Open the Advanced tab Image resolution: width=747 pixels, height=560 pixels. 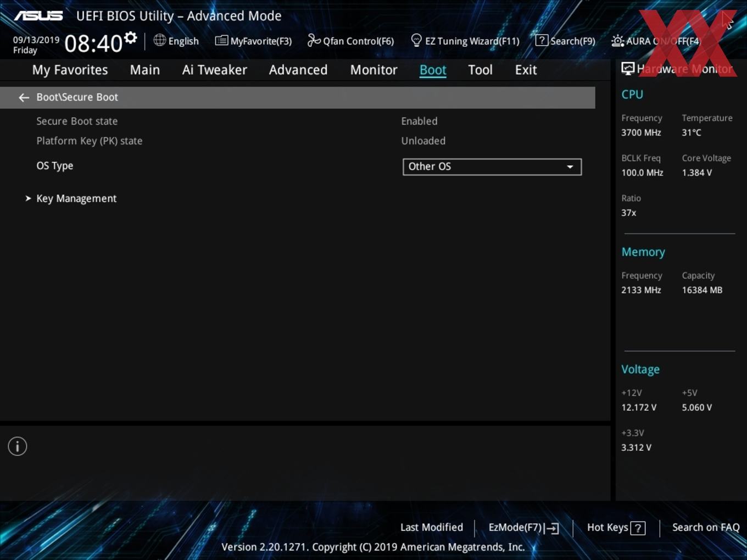pyautogui.click(x=298, y=70)
